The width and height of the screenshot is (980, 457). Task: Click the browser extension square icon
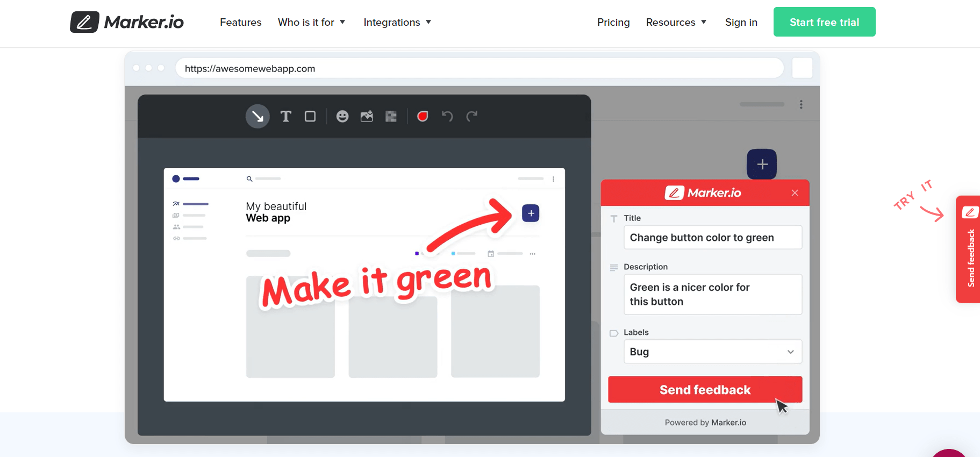point(802,68)
